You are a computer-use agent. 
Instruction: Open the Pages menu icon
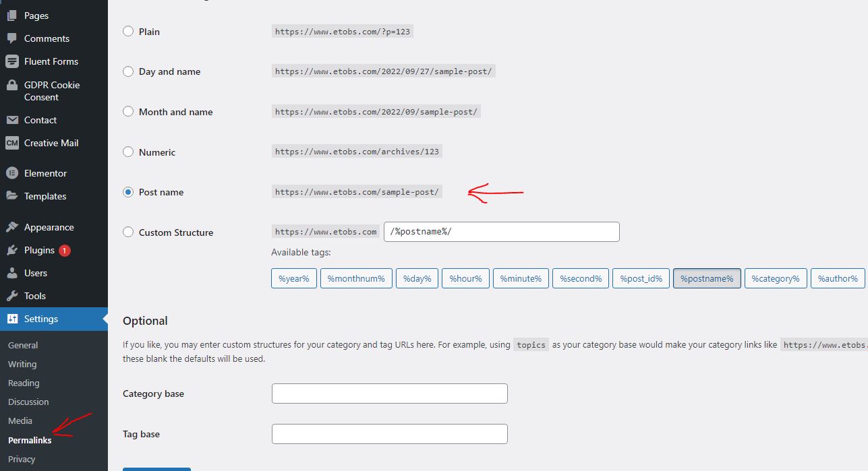pos(11,15)
